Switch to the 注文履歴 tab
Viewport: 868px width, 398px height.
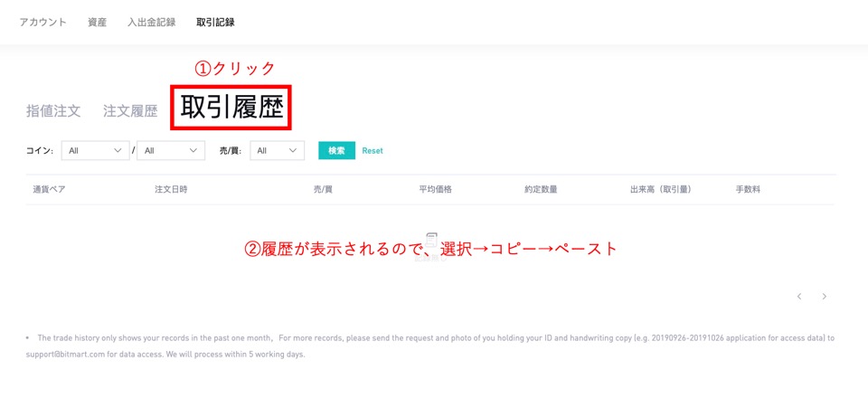coord(130,110)
